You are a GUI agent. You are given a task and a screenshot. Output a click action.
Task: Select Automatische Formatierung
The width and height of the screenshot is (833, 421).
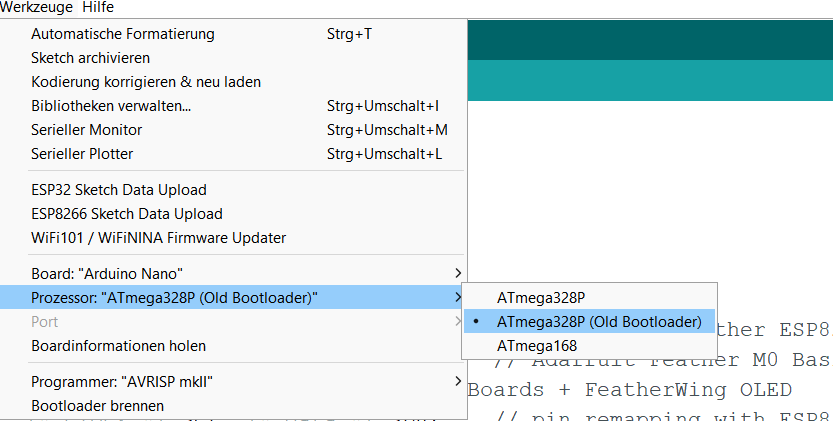point(234,34)
